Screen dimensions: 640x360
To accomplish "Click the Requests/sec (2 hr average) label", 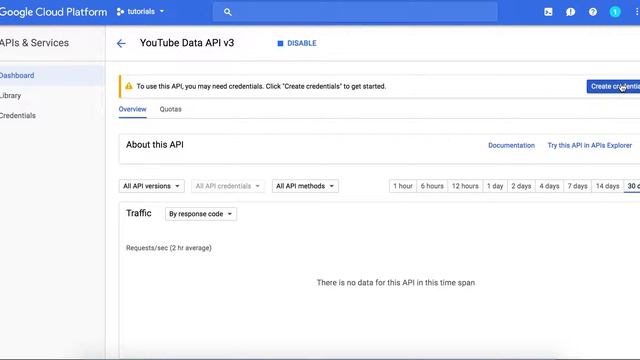I will click(169, 248).
